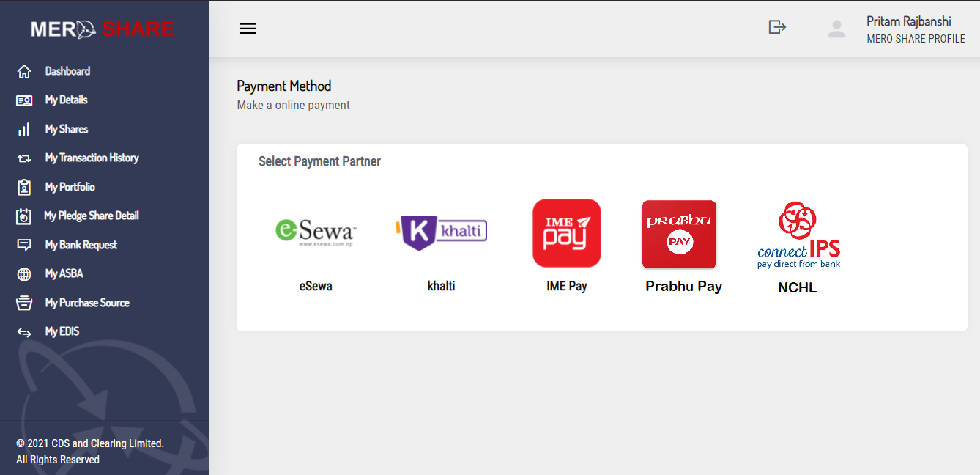Click the logout icon in the header
Image resolution: width=980 pixels, height=475 pixels.
pos(776,27)
